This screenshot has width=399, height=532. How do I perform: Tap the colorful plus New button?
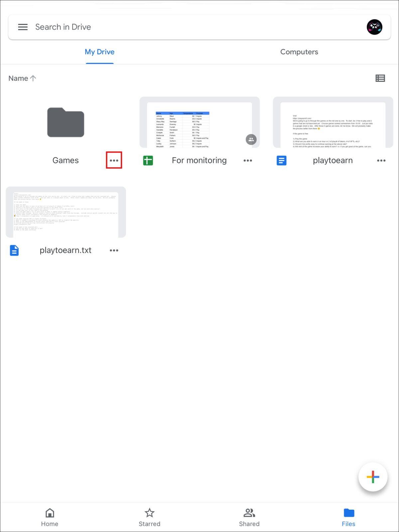(x=373, y=477)
